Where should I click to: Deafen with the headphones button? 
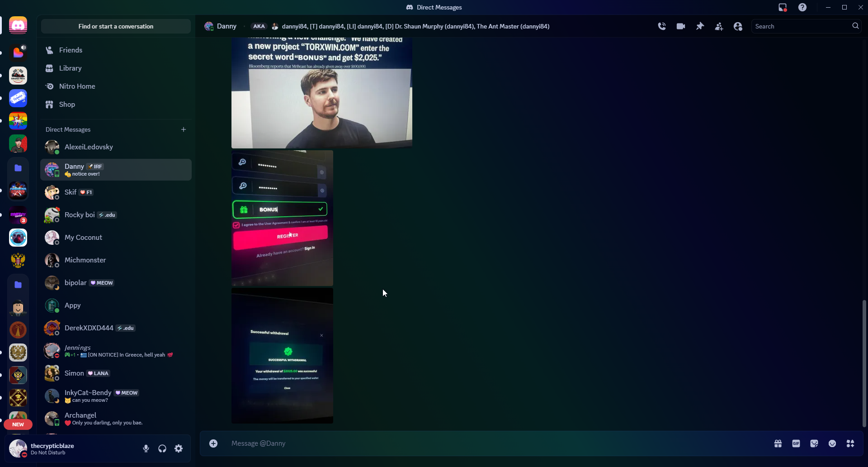(x=162, y=448)
